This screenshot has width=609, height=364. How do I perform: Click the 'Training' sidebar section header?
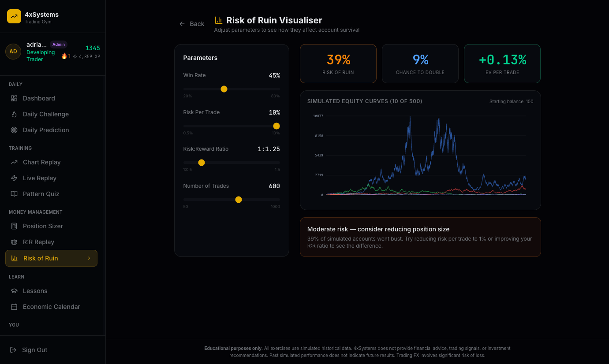[x=20, y=148]
